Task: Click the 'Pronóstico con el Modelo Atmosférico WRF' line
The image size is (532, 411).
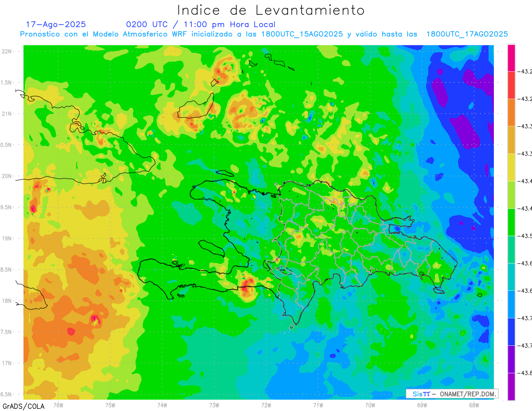Action: [x=264, y=34]
